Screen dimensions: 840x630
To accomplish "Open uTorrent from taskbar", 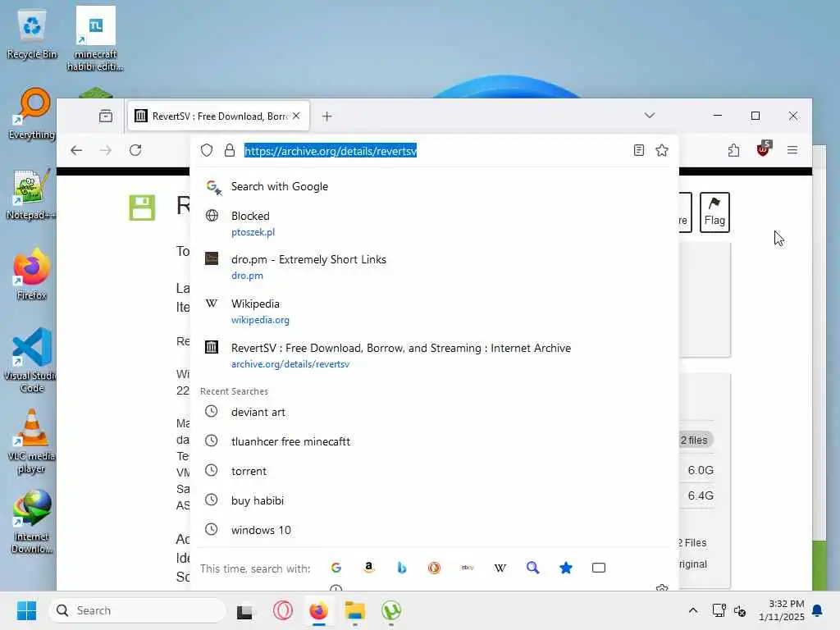I will (391, 610).
